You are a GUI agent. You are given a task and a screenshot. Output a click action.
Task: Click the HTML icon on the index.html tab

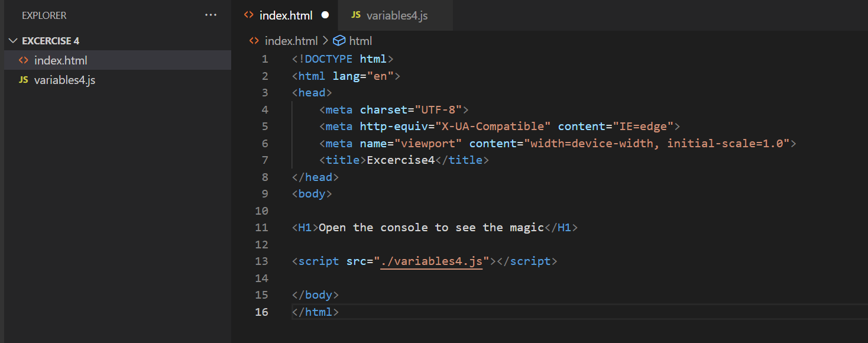point(248,15)
